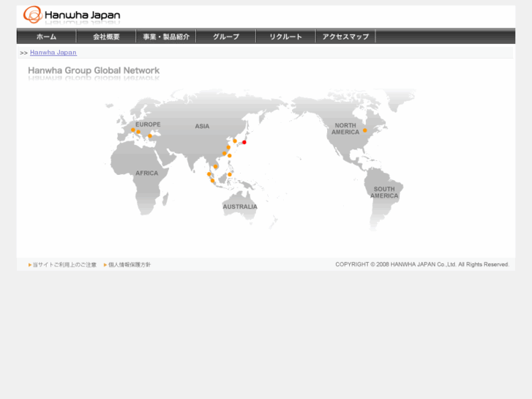This screenshot has width=532, height=399.
Task: Click the AFRICA label on the map
Action: coord(147,174)
